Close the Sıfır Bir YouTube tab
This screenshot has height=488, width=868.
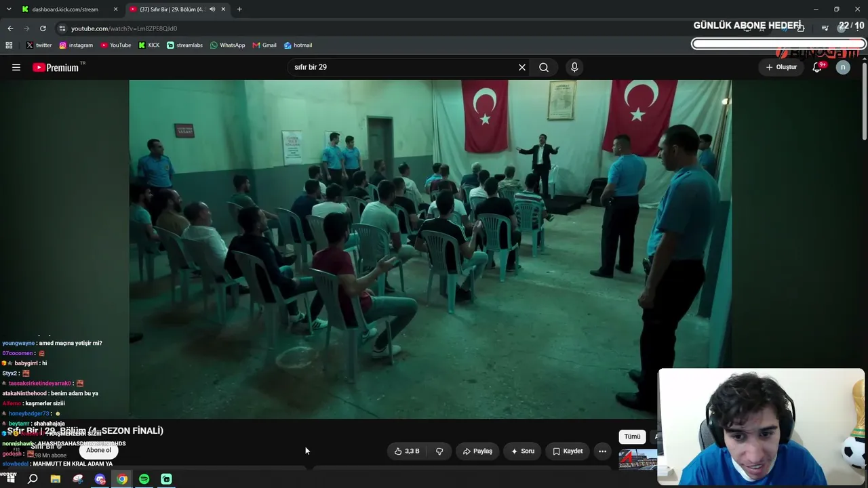(x=224, y=9)
